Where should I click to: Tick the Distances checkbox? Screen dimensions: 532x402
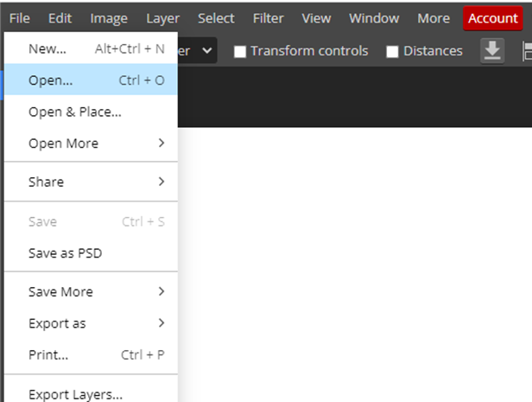pyautogui.click(x=393, y=52)
